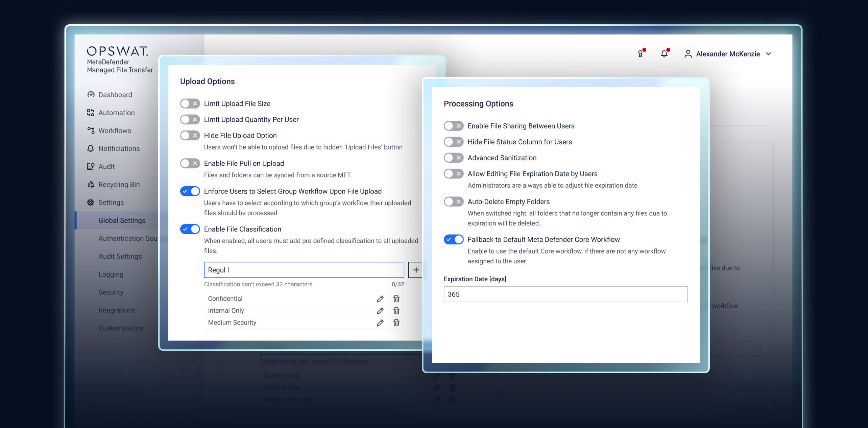Image resolution: width=868 pixels, height=428 pixels.
Task: Open the Security settings page
Action: [x=111, y=292]
